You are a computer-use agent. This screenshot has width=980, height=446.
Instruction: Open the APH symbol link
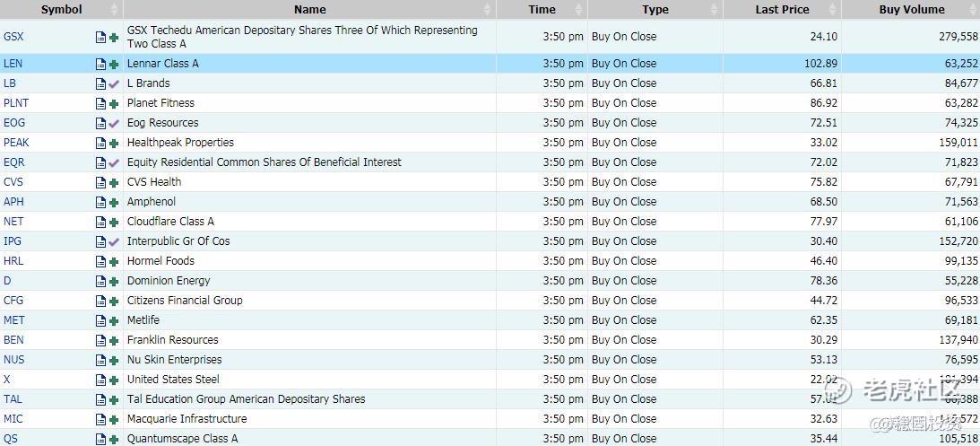pos(13,202)
